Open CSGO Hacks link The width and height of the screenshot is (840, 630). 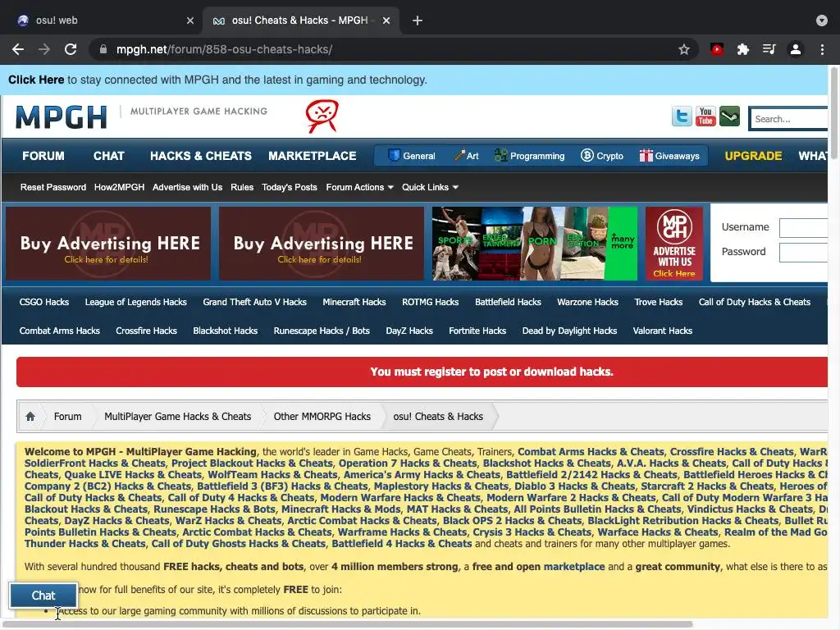point(44,302)
